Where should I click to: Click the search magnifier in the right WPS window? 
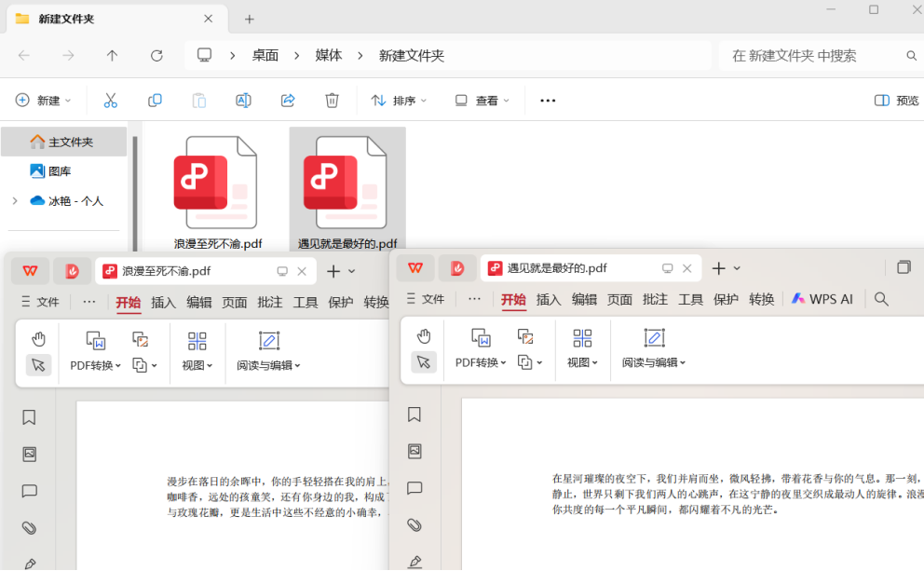[881, 299]
